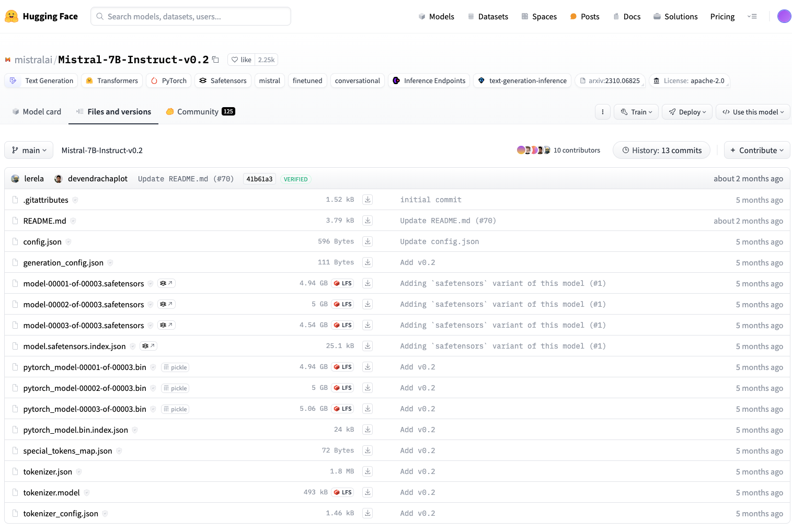Image resolution: width=792 pixels, height=532 pixels.
Task: Open safetensors viewer for model-00001-of-00003
Action: click(166, 283)
